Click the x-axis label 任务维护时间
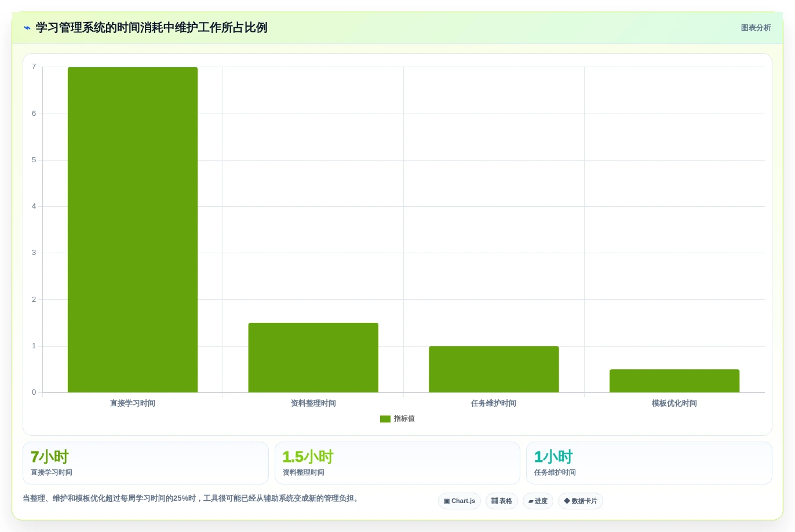 494,403
